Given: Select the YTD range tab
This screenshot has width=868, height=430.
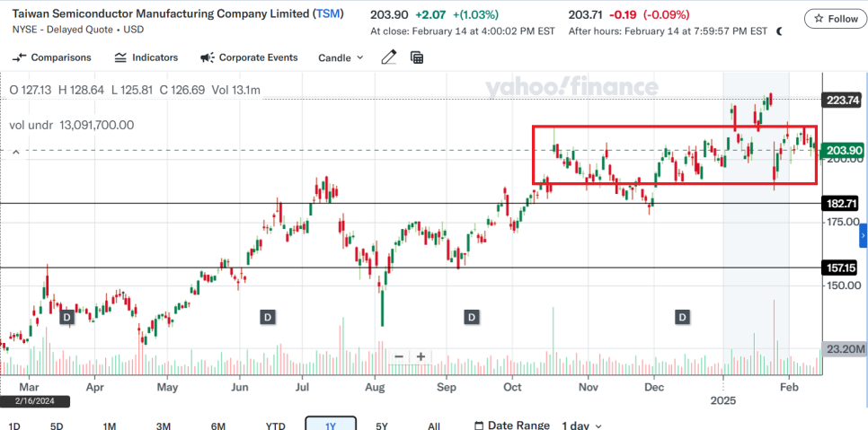Looking at the screenshot, I should (x=275, y=426).
